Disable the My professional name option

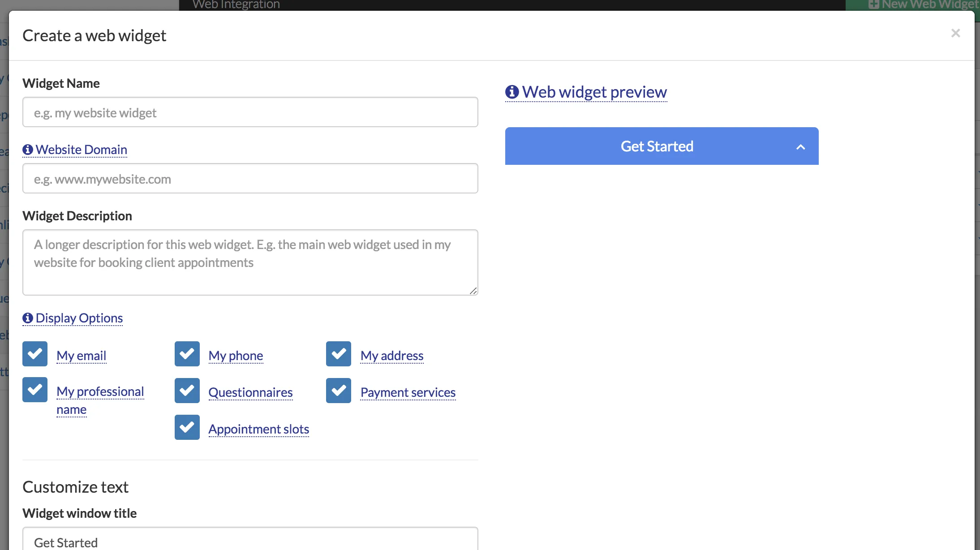pyautogui.click(x=35, y=390)
